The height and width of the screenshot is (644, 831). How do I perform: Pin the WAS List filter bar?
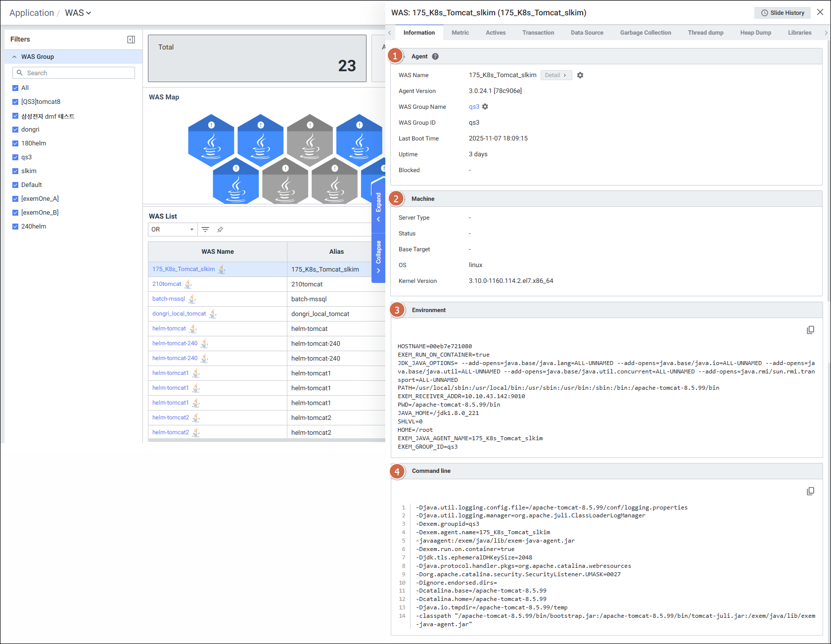[x=220, y=230]
